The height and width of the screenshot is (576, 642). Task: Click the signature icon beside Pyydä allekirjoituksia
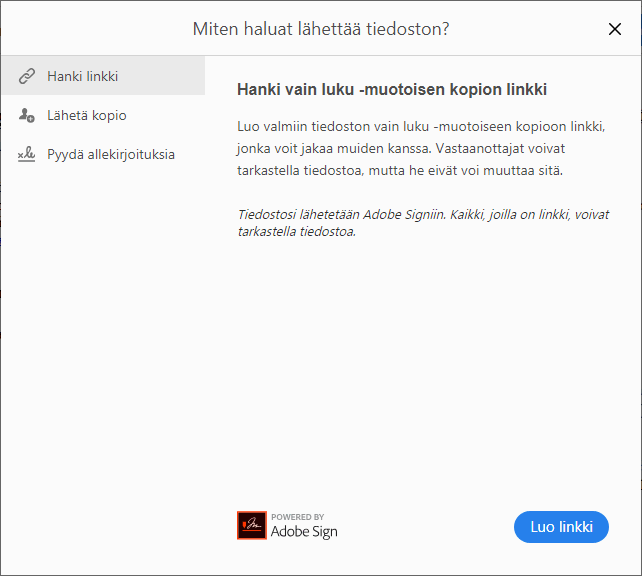pyautogui.click(x=27, y=155)
